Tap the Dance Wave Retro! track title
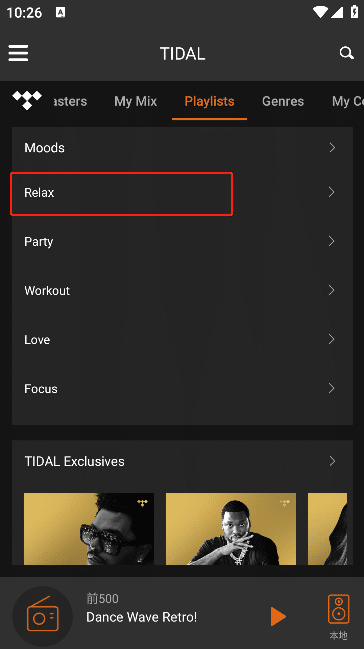 tap(142, 617)
